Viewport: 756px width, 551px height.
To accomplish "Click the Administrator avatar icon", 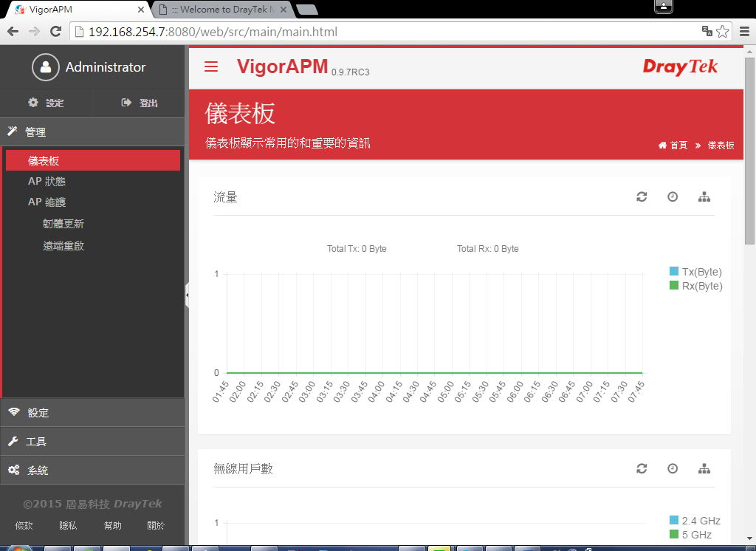I will click(46, 67).
